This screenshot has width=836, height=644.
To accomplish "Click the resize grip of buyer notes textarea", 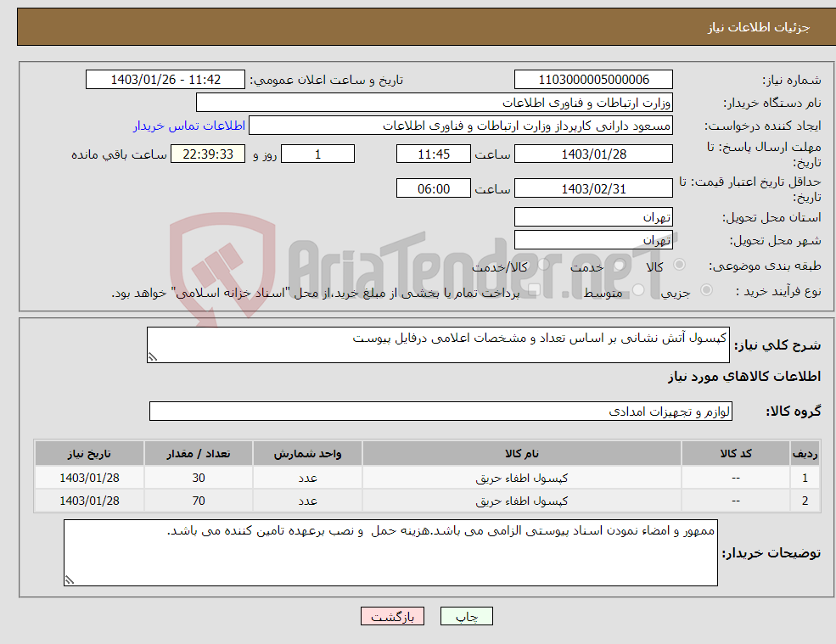I will tap(70, 580).
